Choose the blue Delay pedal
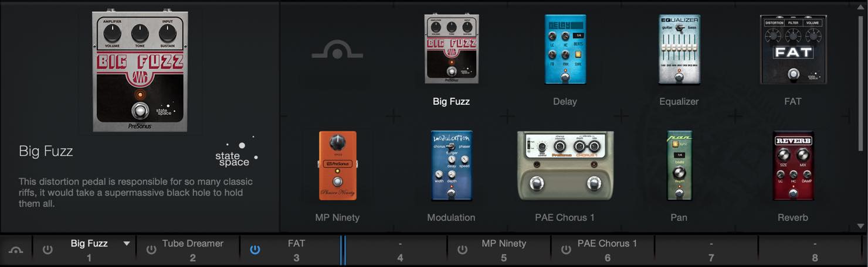 [565, 49]
